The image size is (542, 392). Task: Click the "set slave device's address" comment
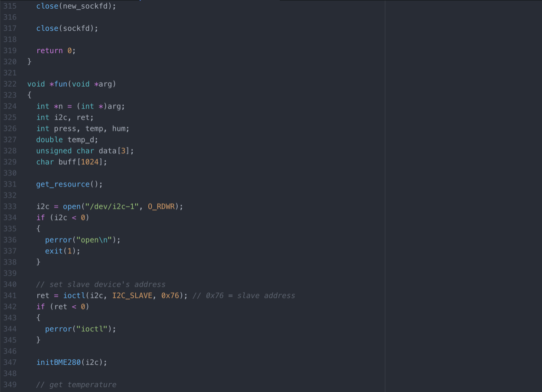101,284
